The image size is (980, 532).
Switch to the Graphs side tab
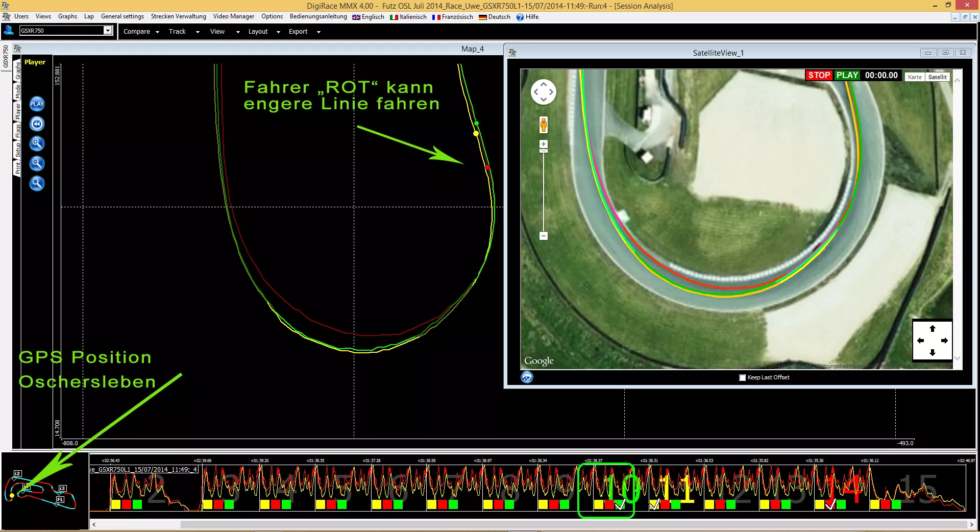17,69
